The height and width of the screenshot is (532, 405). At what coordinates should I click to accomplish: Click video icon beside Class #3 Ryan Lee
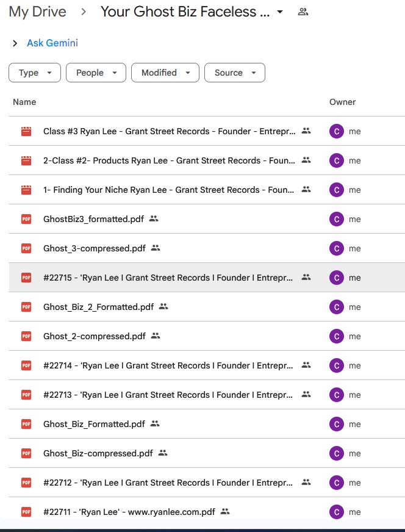pyautogui.click(x=26, y=131)
